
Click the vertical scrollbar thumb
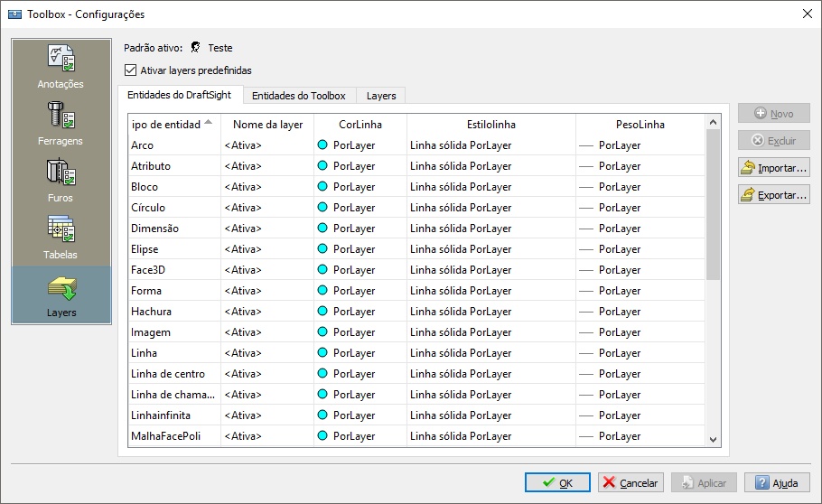click(x=713, y=204)
